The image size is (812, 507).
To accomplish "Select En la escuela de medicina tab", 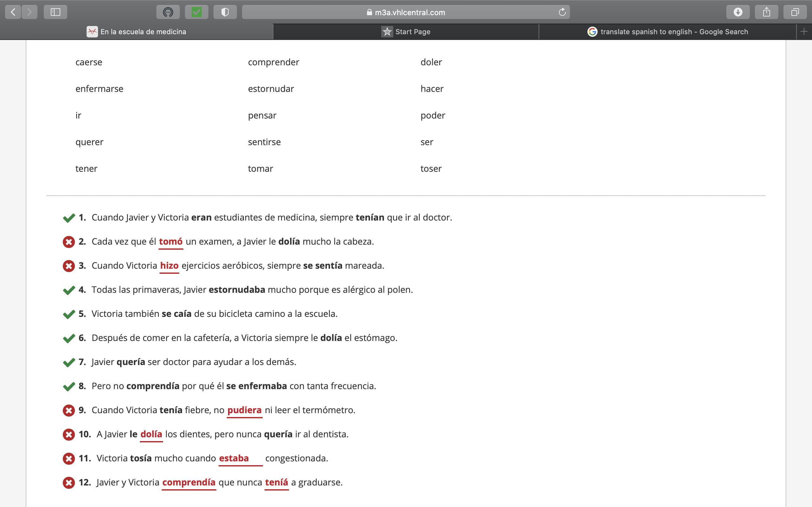I will [137, 31].
